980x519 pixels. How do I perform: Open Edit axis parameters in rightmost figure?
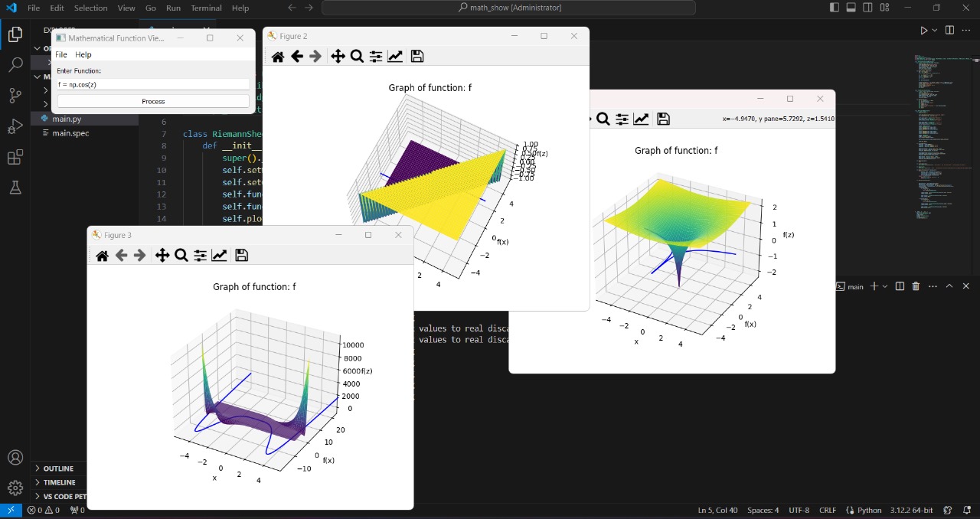pos(642,119)
